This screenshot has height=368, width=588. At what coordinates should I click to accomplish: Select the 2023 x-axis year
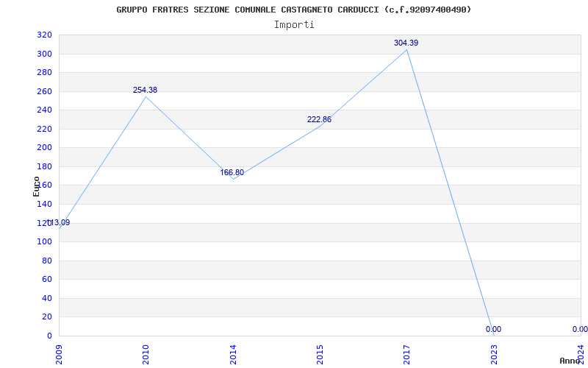pos(494,355)
